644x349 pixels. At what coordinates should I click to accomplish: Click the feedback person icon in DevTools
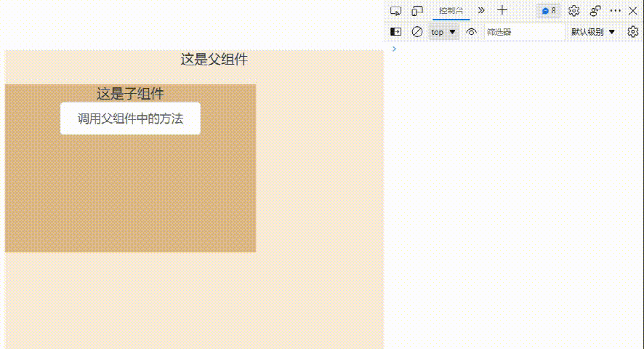pos(595,11)
